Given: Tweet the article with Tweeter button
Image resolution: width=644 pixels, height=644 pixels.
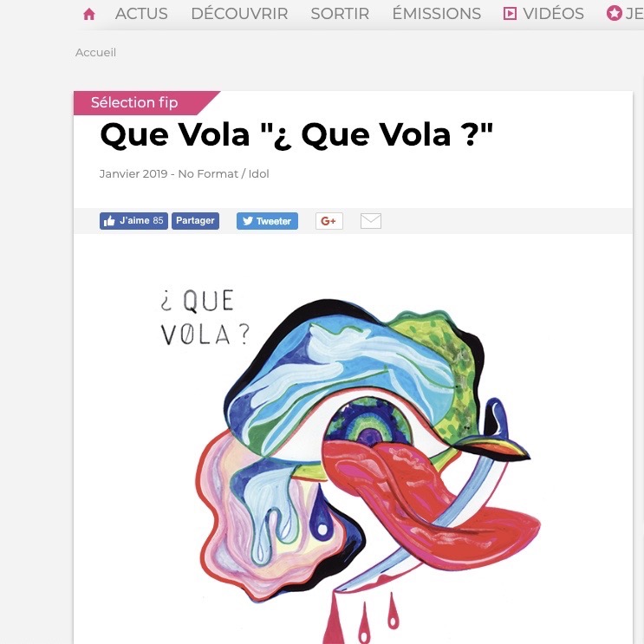Looking at the screenshot, I should pos(267,221).
